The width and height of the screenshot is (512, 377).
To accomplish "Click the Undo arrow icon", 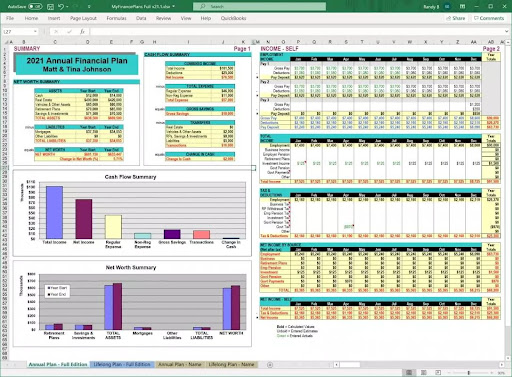I will pyautogui.click(x=60, y=6).
